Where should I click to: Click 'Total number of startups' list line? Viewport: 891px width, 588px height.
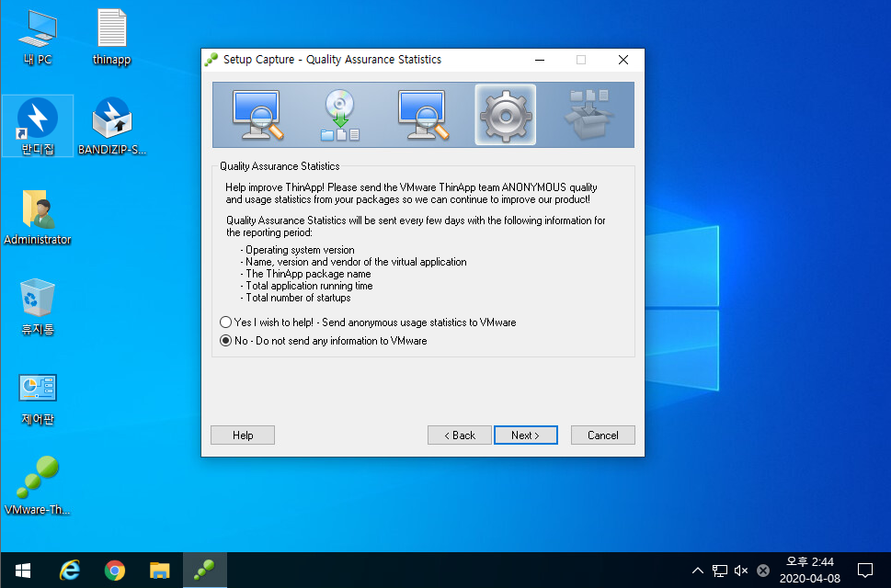pos(295,298)
